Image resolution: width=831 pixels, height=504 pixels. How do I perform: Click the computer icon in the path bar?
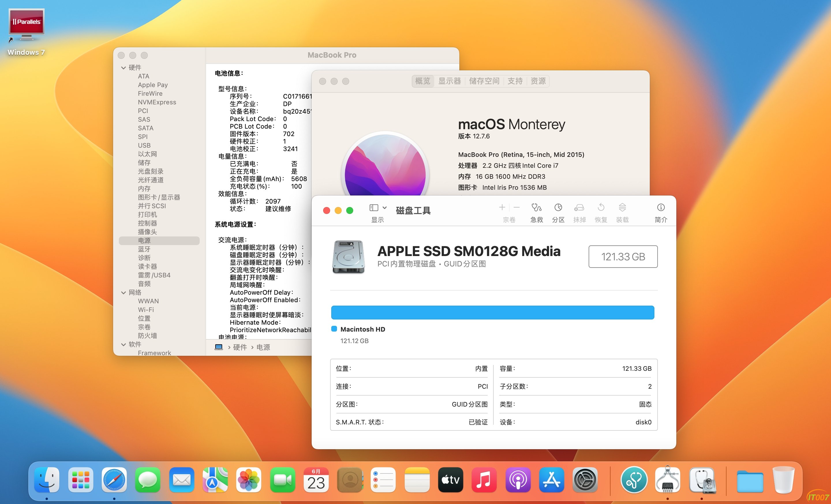(x=219, y=347)
